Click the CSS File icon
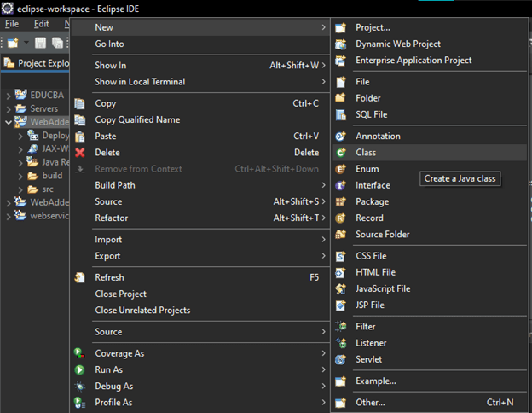This screenshot has width=532, height=413. coord(340,256)
